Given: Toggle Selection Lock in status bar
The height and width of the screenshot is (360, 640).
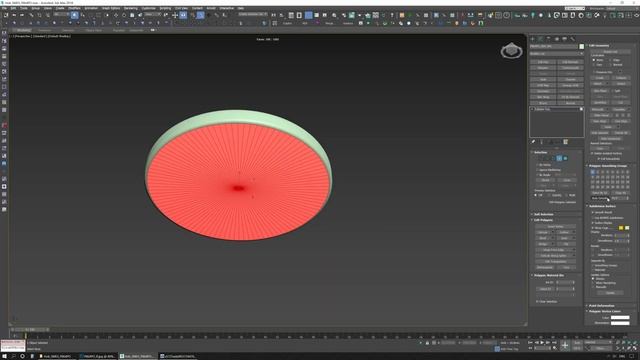Looking at the screenshot, I should [427, 343].
